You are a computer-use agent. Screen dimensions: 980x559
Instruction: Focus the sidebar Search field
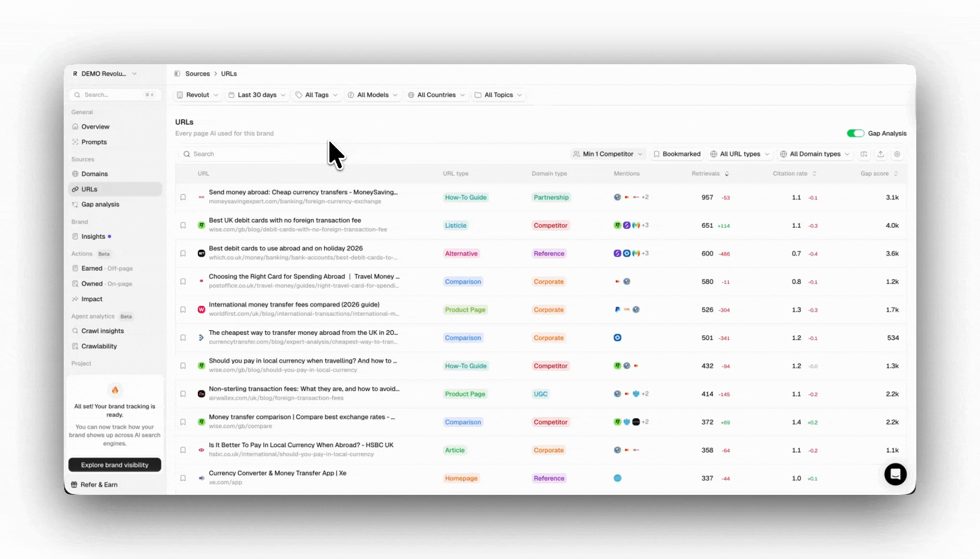click(x=114, y=95)
